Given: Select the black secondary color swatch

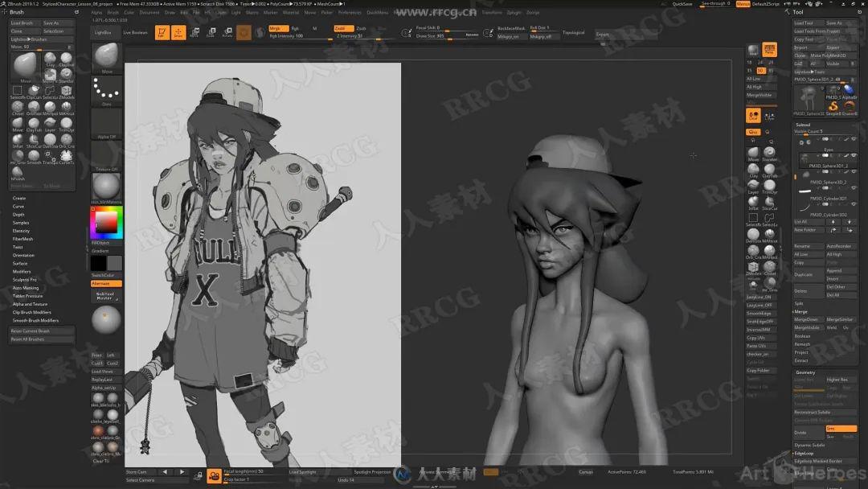Looking at the screenshot, I should [x=99, y=263].
